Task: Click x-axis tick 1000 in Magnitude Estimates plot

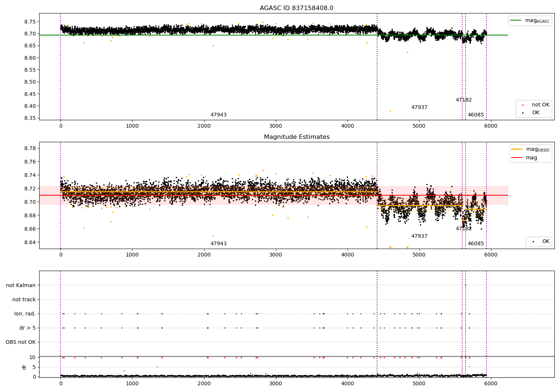Action: pos(132,255)
